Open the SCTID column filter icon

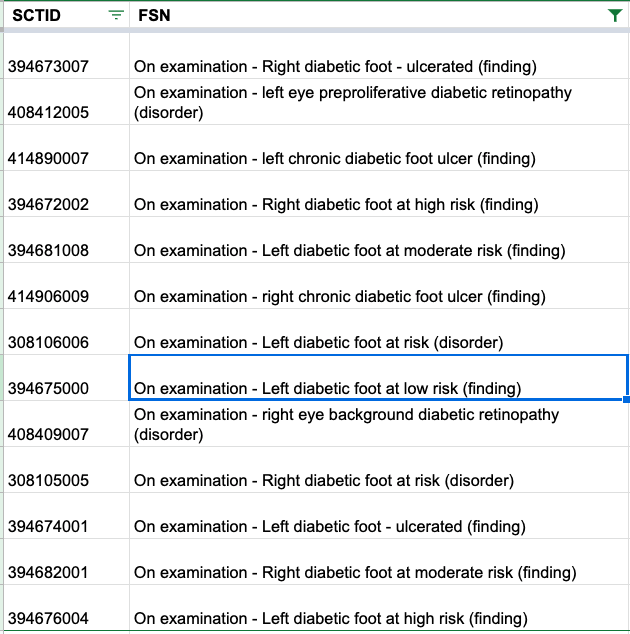[116, 15]
